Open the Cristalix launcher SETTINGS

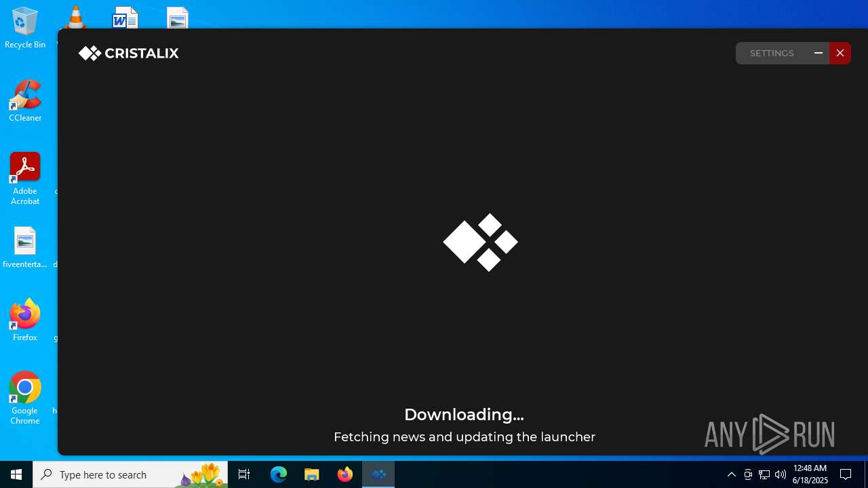[x=772, y=53]
